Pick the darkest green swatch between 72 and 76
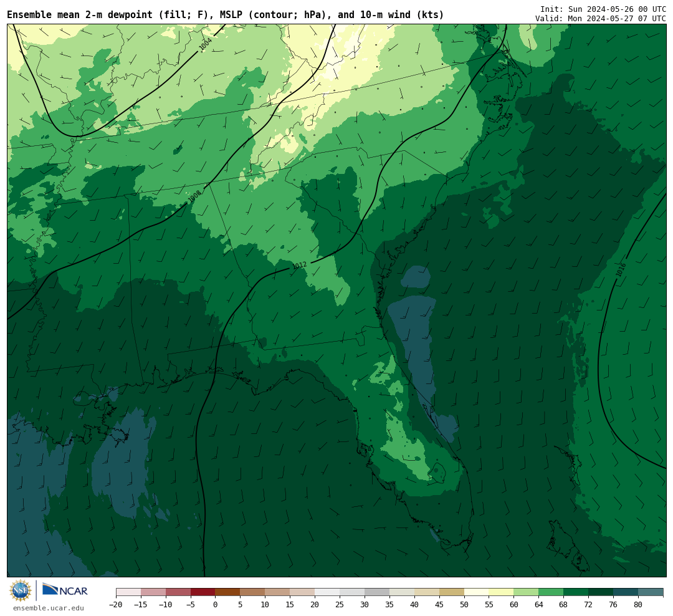Image resolution: width=673 pixels, height=616 pixels. (601, 592)
